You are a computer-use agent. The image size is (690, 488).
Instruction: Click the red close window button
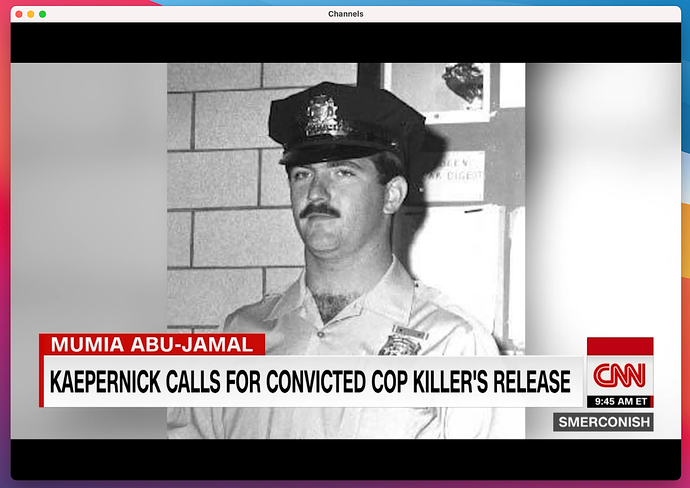pos(19,14)
